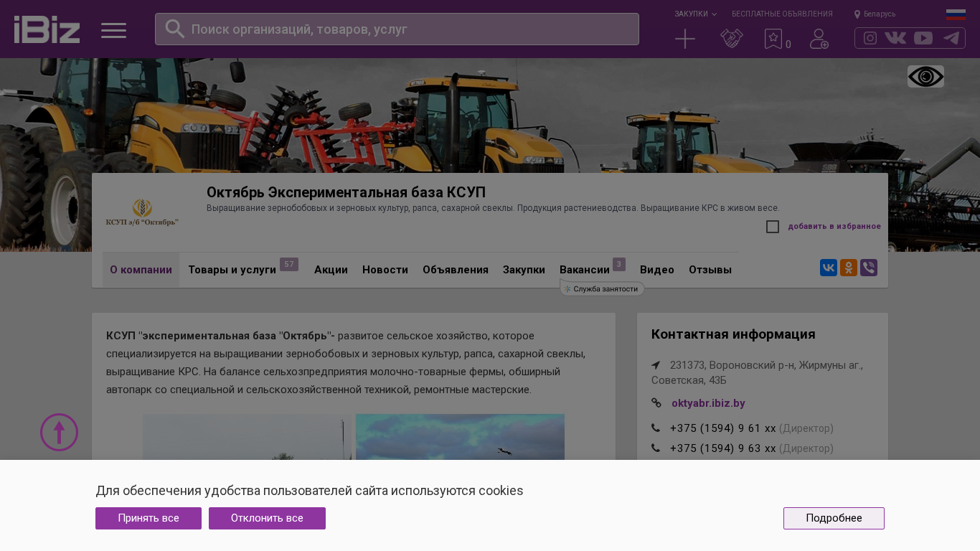Click the user registration icon

click(x=819, y=39)
